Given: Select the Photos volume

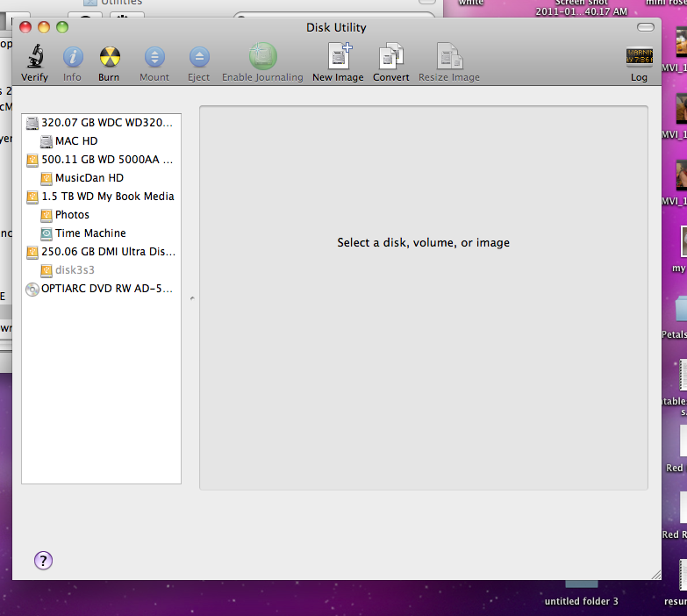Looking at the screenshot, I should (101, 215).
